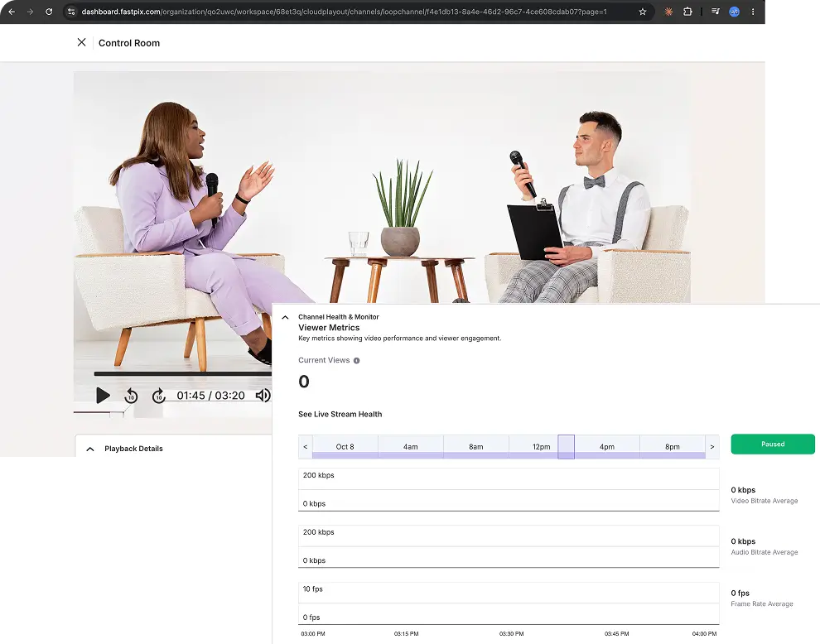Click the 03:30 PM chart time label
820x644 pixels.
511,633
